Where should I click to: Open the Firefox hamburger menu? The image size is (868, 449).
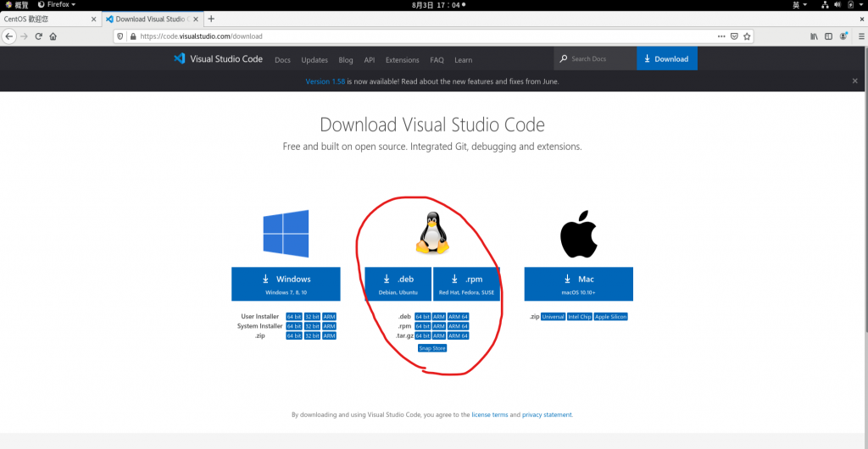coord(861,36)
